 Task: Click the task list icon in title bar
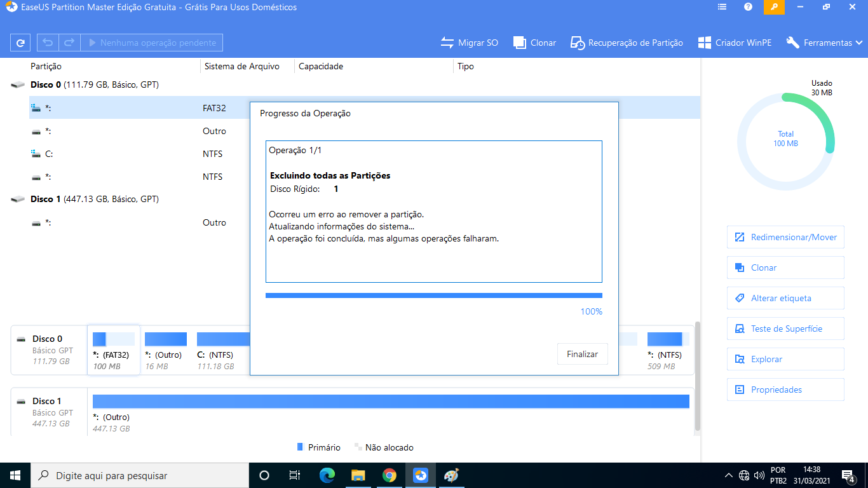[722, 7]
